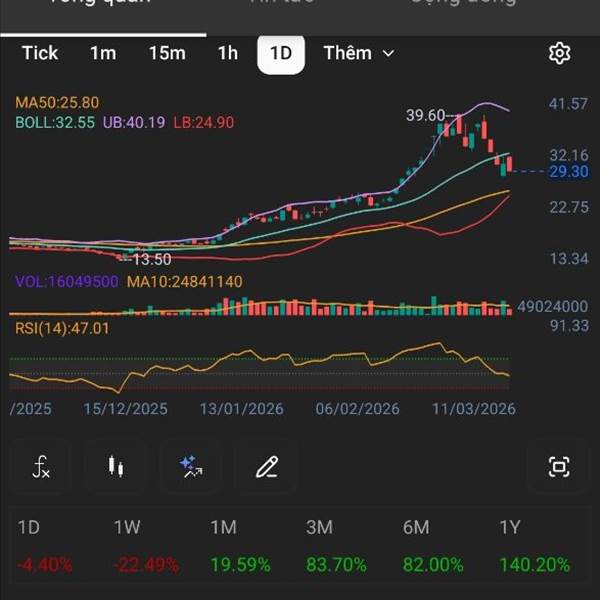Image resolution: width=600 pixels, height=600 pixels.
Task: Click the 22.75 price axis label
Action: 569,207
